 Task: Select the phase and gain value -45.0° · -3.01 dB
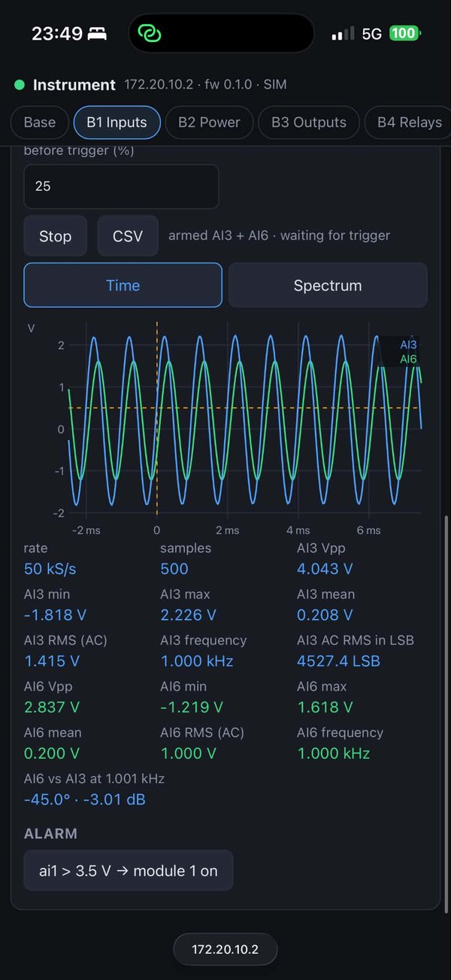point(85,799)
